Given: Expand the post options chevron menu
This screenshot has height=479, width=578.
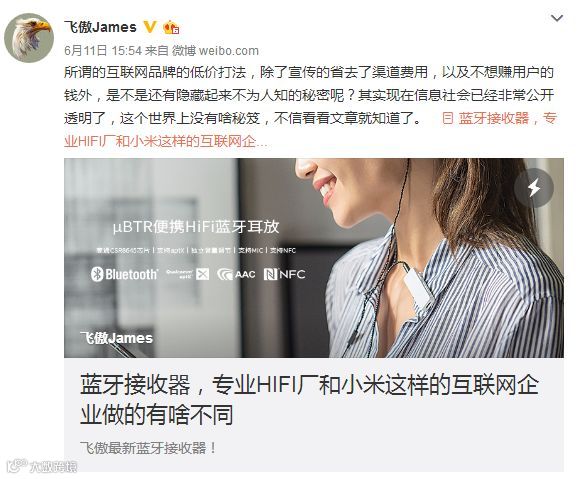Looking at the screenshot, I should tap(557, 18).
